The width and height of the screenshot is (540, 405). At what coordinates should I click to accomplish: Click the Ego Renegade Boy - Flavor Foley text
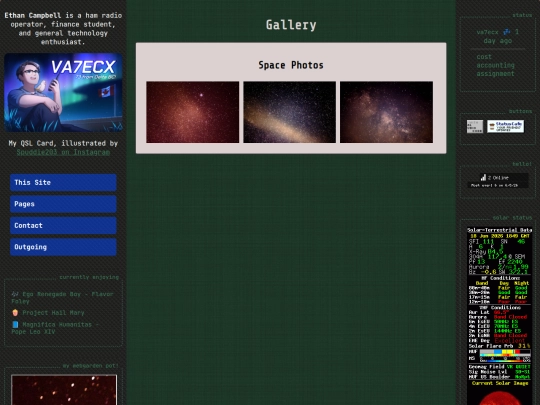click(62, 298)
